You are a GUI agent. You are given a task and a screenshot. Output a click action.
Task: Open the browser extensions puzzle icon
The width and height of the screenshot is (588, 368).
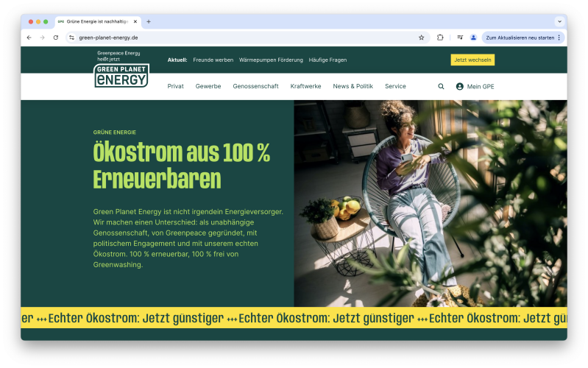pos(440,38)
